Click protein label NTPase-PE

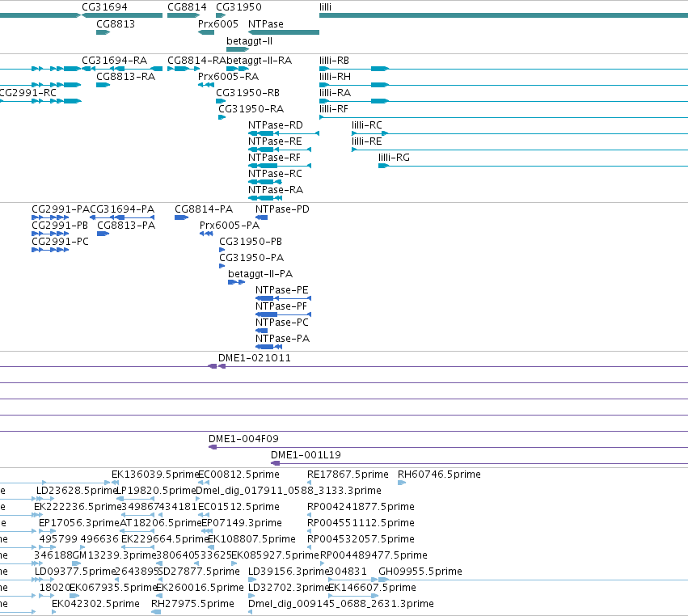tap(281, 290)
